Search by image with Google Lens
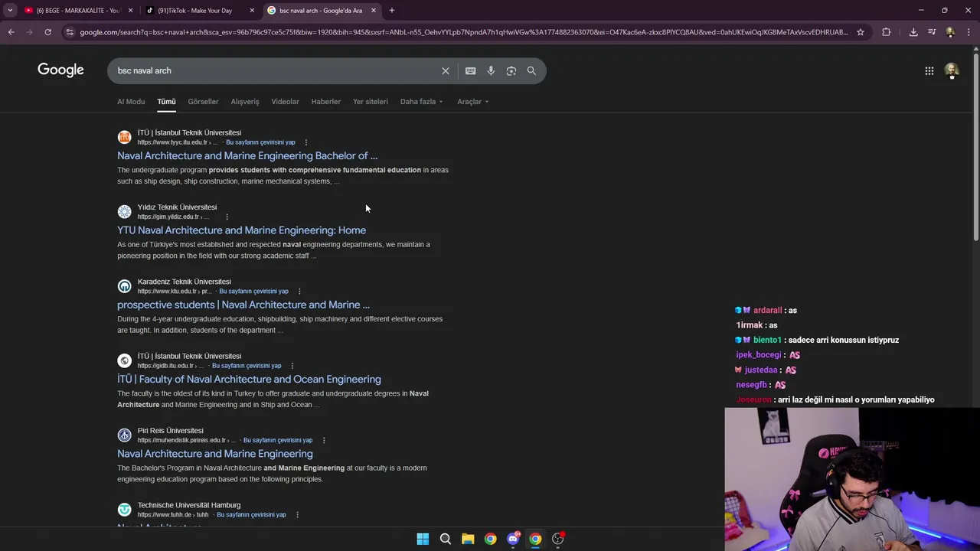 coord(511,70)
